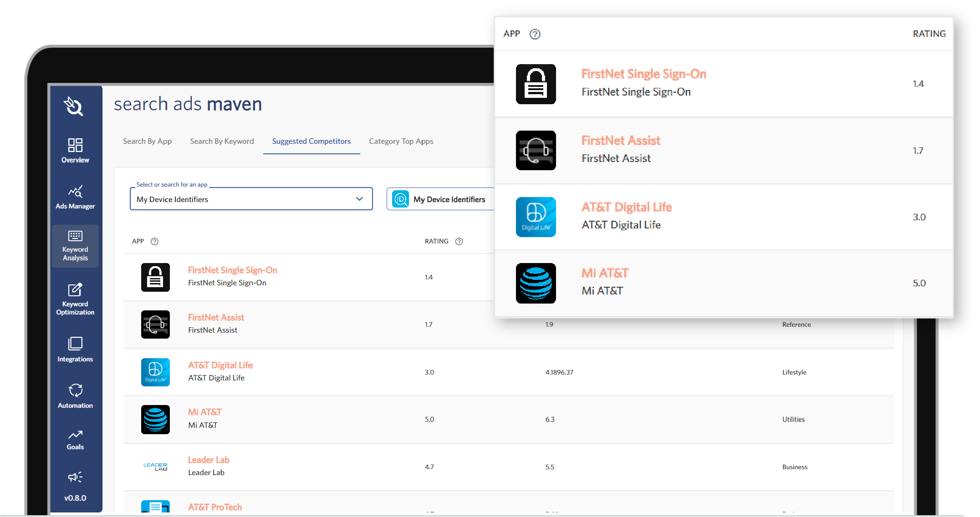Select the Suggested Competitors tab

311,141
